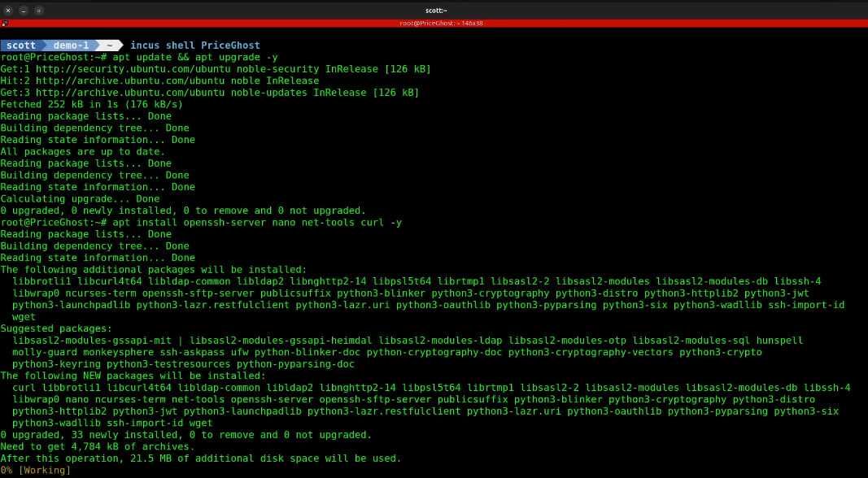Image resolution: width=868 pixels, height=478 pixels.
Task: Click the '0% [Working]' progress indicator
Action: [x=36, y=470]
